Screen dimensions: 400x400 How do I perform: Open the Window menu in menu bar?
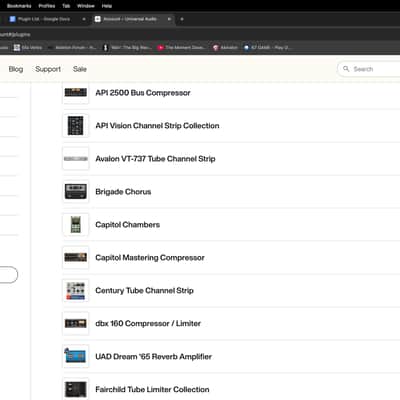point(86,6)
